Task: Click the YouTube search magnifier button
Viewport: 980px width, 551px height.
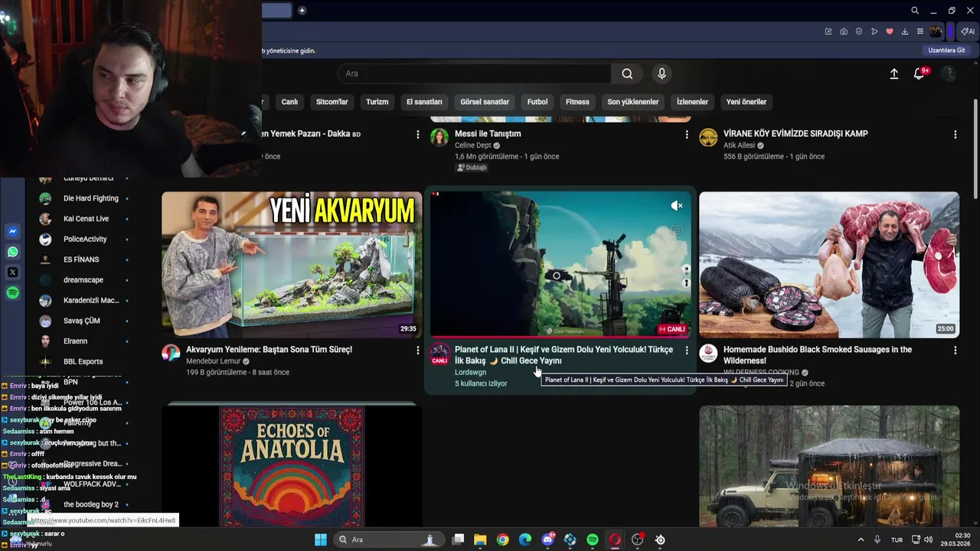Action: [627, 73]
